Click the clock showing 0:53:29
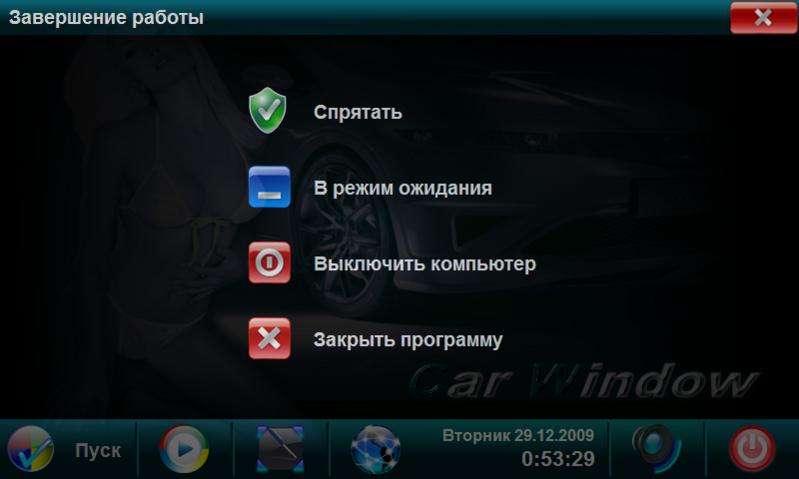799x479 pixels. 558,459
